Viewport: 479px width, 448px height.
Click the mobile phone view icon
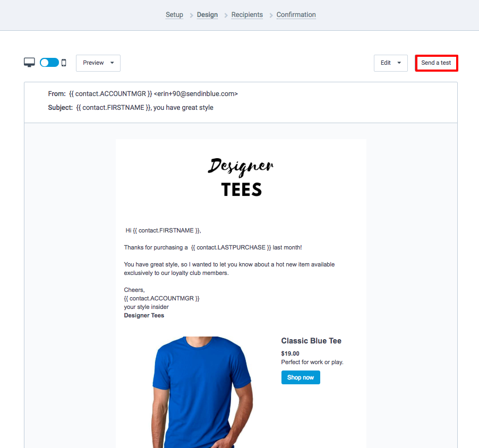pos(64,63)
